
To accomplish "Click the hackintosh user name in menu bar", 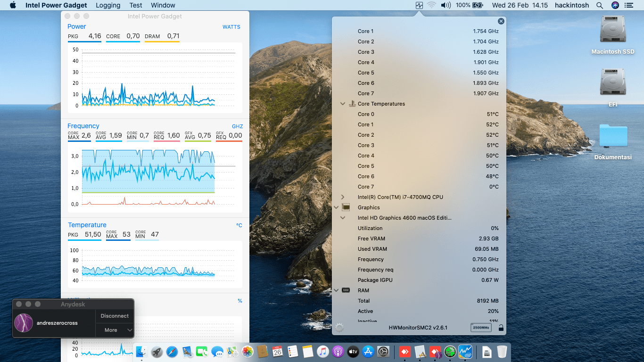I will [572, 5].
